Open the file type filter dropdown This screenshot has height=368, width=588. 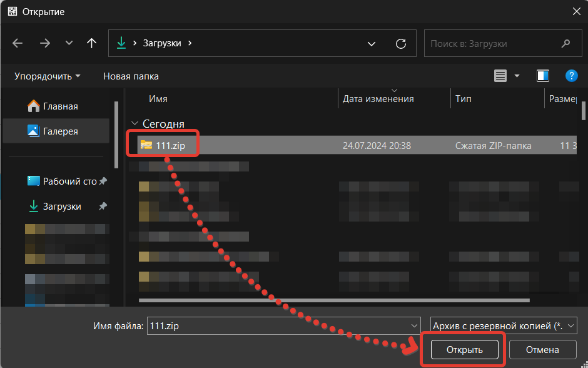pyautogui.click(x=504, y=326)
